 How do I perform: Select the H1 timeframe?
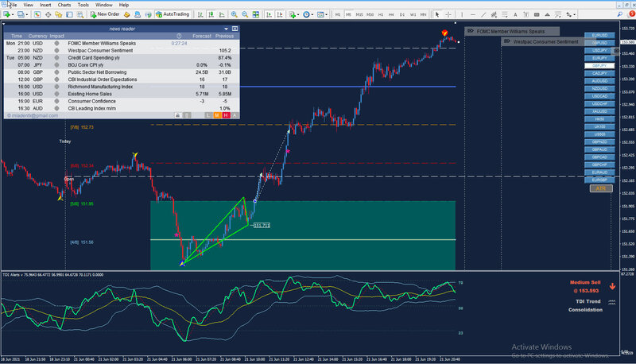(x=381, y=14)
